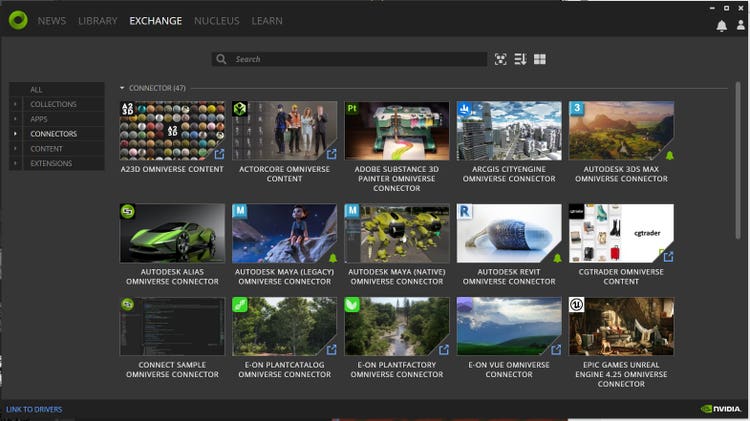Image resolution: width=750 pixels, height=421 pixels.
Task: Click 'AUTODESK 3DS MAX OMNIVERSE CONNECTOR' title
Action: point(621,174)
